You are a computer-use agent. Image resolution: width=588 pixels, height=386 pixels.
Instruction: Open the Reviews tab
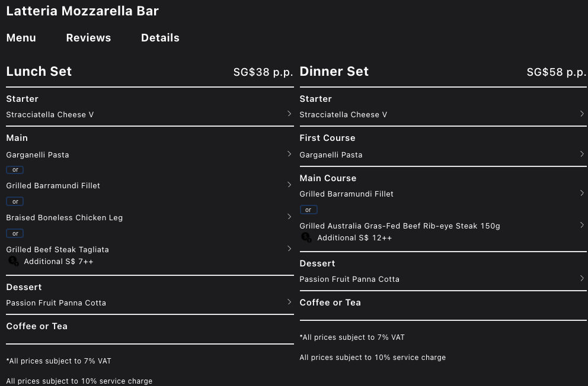[x=88, y=38]
